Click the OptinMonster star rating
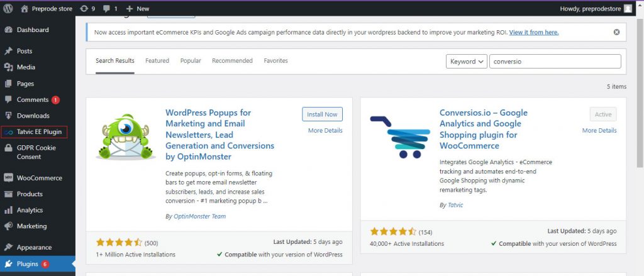 (119, 243)
